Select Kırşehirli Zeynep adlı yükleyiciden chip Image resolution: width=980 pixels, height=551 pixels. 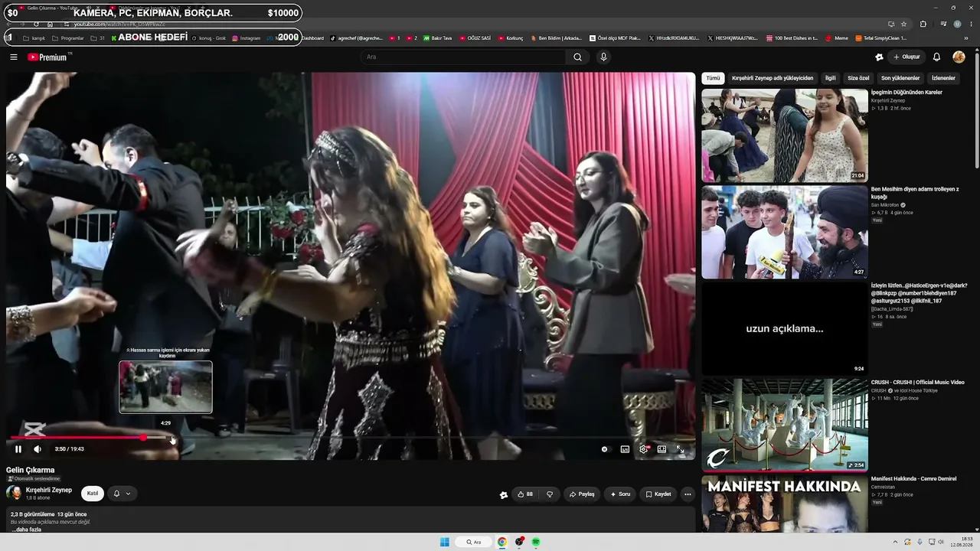tap(773, 78)
